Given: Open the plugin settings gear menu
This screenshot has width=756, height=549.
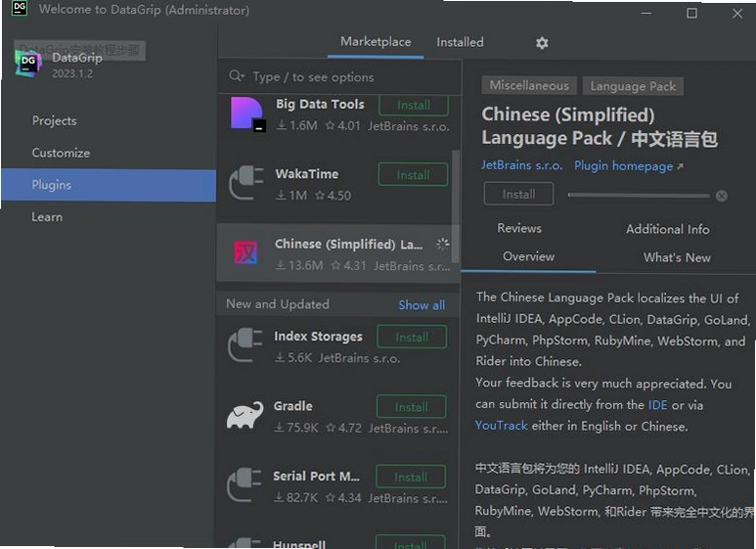Looking at the screenshot, I should (x=542, y=43).
